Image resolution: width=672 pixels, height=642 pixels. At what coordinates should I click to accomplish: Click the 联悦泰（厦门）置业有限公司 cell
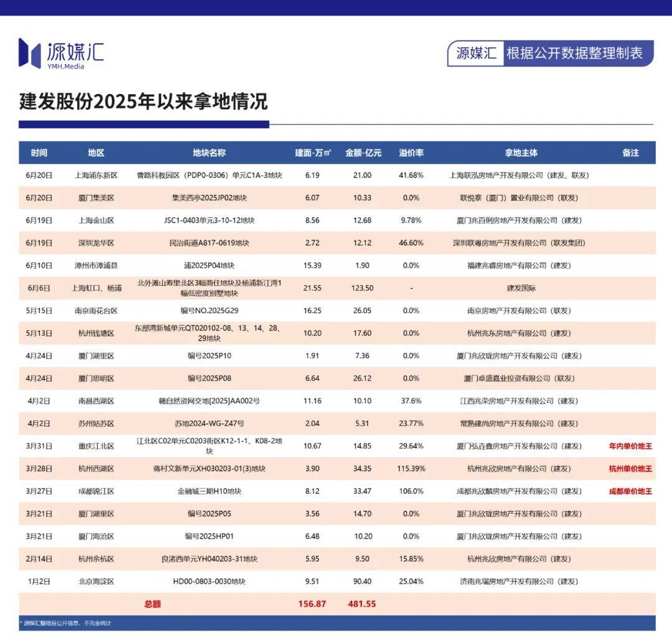(x=519, y=197)
